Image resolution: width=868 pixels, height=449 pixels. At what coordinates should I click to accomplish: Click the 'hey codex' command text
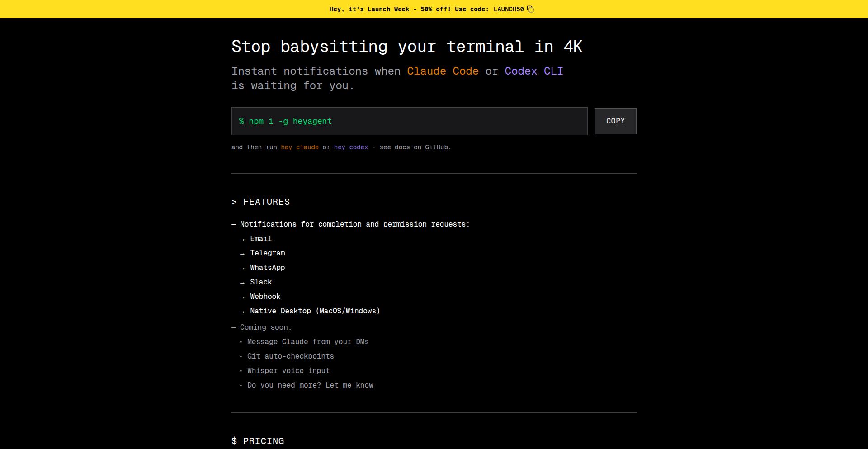point(351,147)
